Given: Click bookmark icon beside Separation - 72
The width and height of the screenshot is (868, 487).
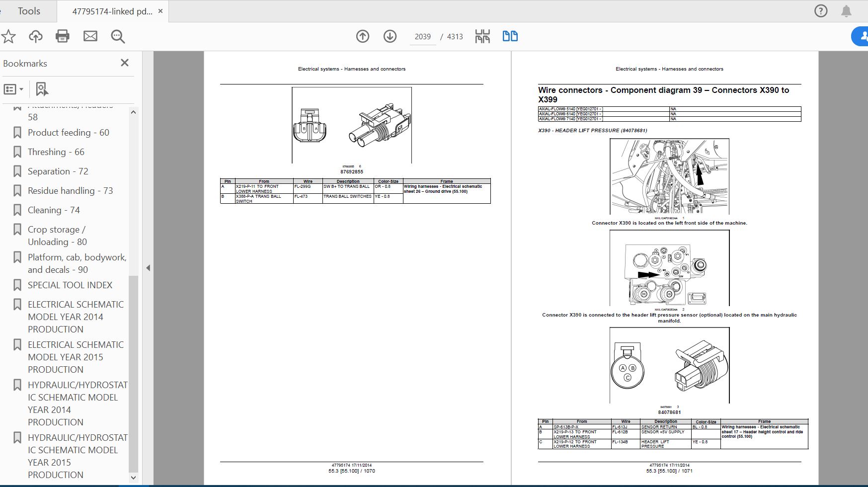Looking at the screenshot, I should coord(17,171).
